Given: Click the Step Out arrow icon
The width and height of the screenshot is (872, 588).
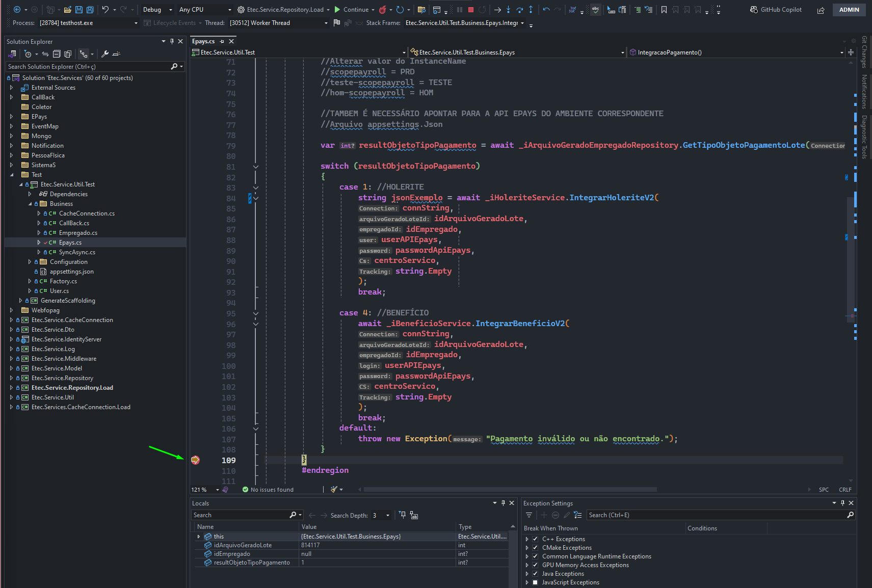Looking at the screenshot, I should point(531,10).
